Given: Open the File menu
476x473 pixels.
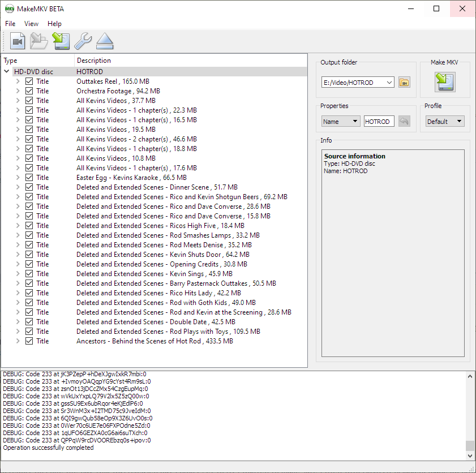Looking at the screenshot, I should [x=10, y=24].
